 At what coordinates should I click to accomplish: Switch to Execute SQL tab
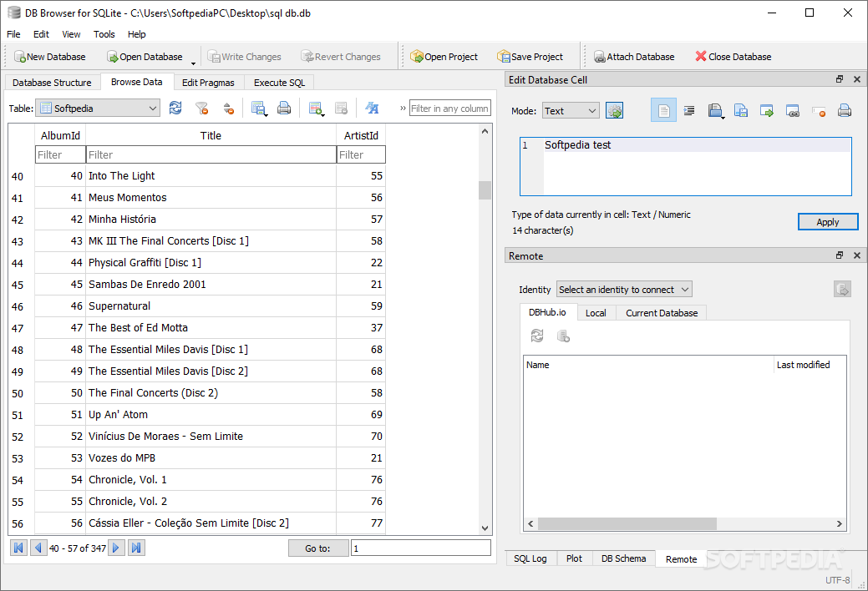[x=280, y=83]
